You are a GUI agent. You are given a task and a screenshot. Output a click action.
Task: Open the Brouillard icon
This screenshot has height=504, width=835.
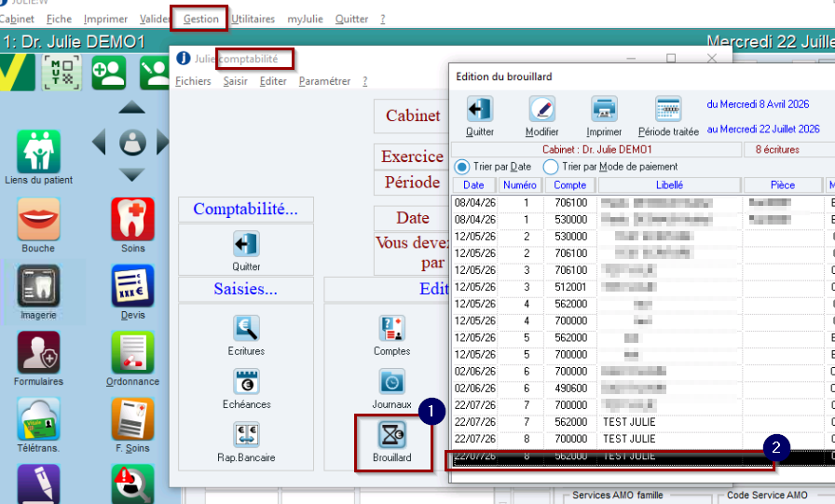(392, 435)
